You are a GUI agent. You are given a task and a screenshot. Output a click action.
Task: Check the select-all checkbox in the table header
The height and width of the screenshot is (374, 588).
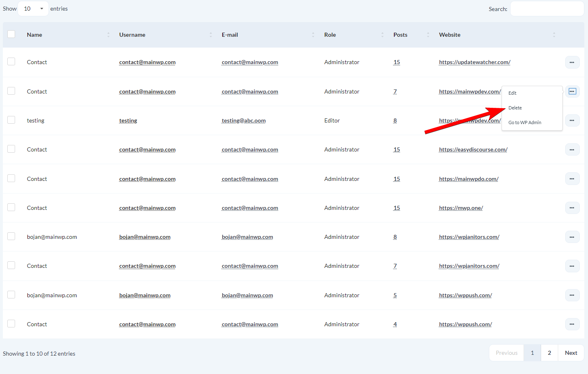(11, 34)
